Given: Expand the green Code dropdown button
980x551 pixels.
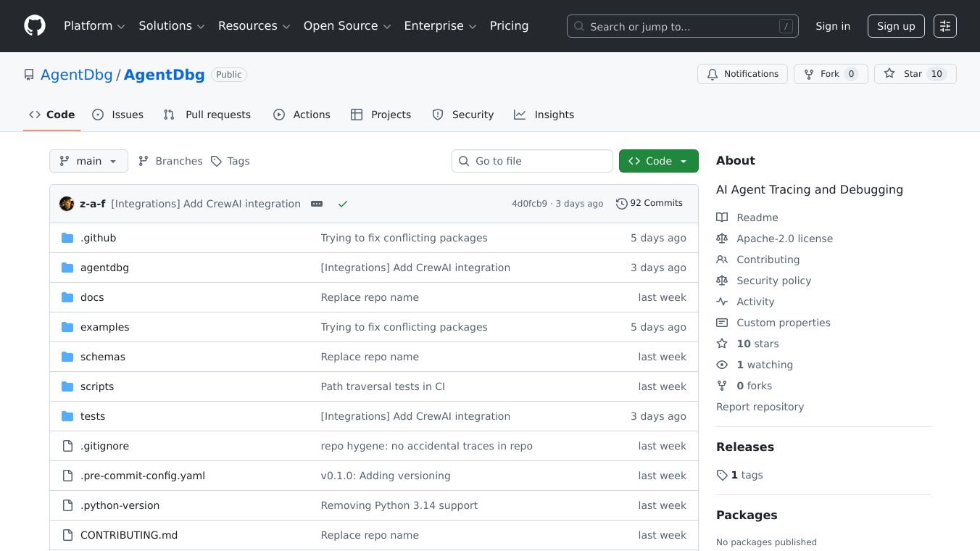Looking at the screenshot, I should (x=658, y=161).
